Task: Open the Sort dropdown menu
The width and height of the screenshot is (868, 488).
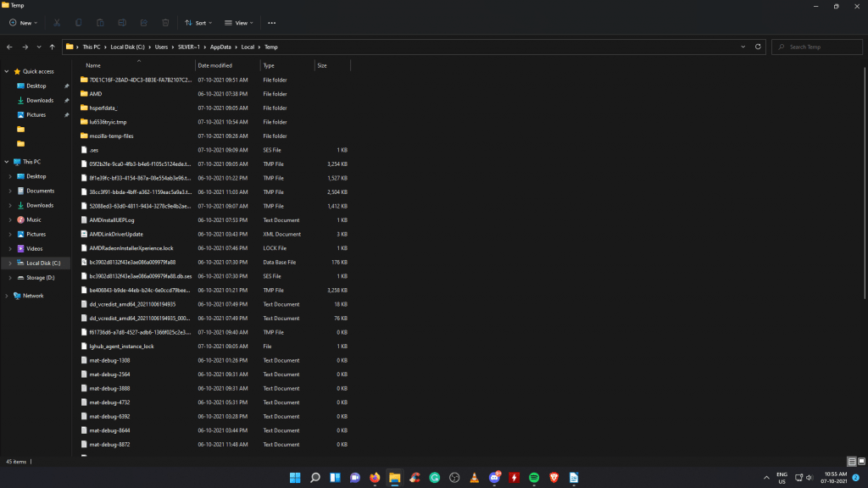Action: click(x=198, y=23)
